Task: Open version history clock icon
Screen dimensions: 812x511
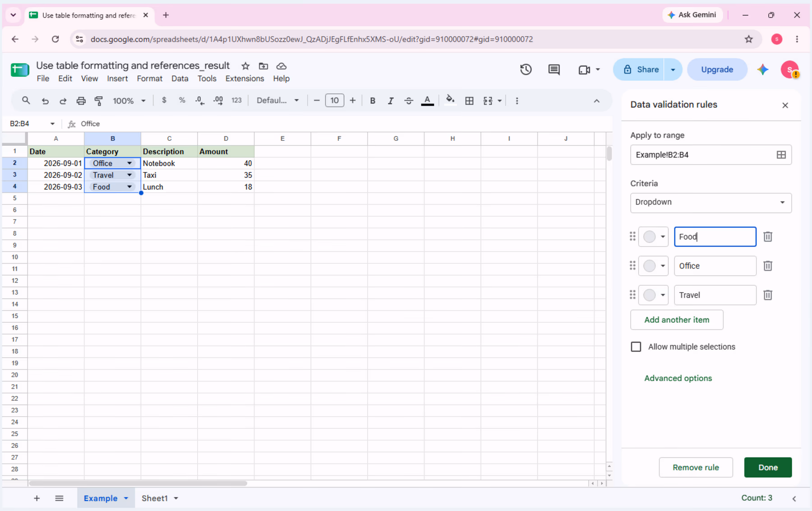Action: (x=526, y=70)
